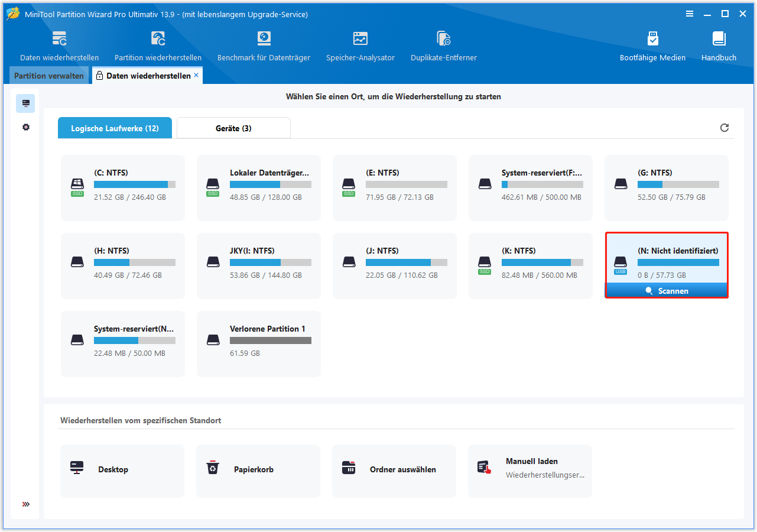Click the USB drive icon of N:
This screenshot has width=757, height=532.
pyautogui.click(x=620, y=265)
